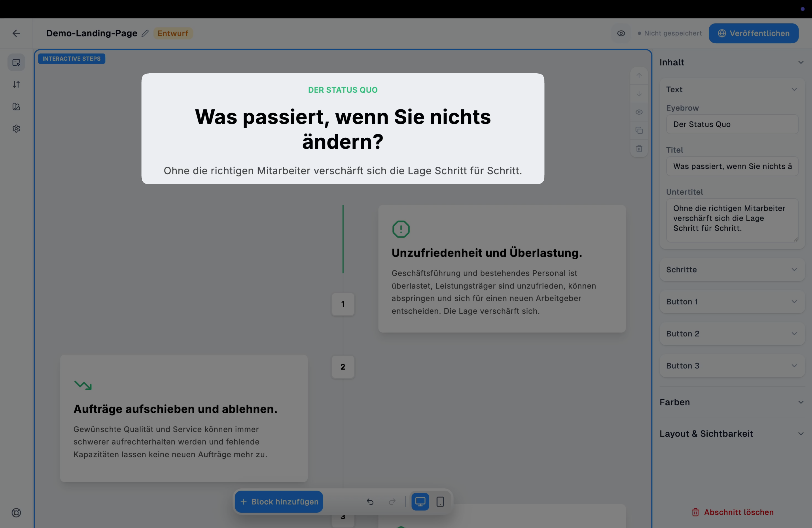Select heading Unzufriedenheit und Überlastung.

click(x=487, y=253)
